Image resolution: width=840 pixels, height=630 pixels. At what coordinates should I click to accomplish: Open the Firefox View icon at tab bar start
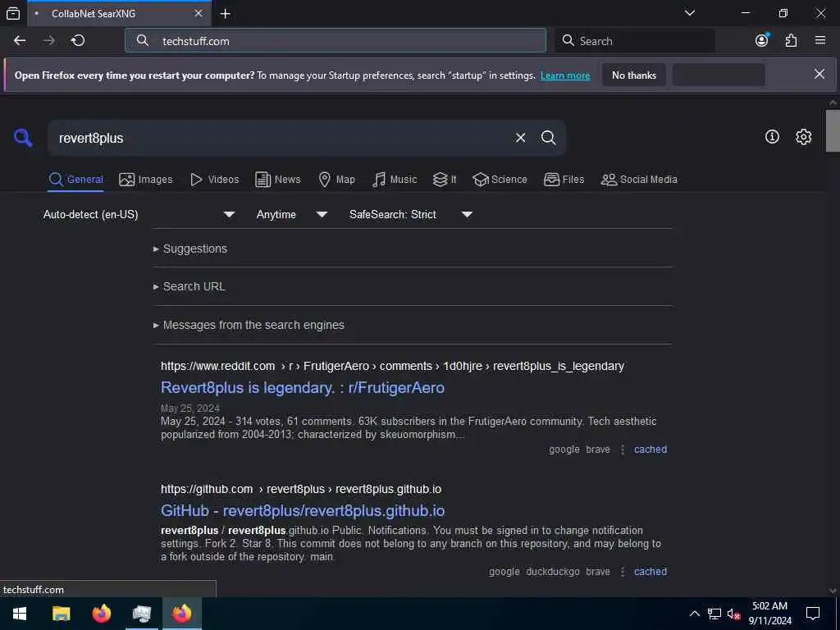tap(13, 13)
